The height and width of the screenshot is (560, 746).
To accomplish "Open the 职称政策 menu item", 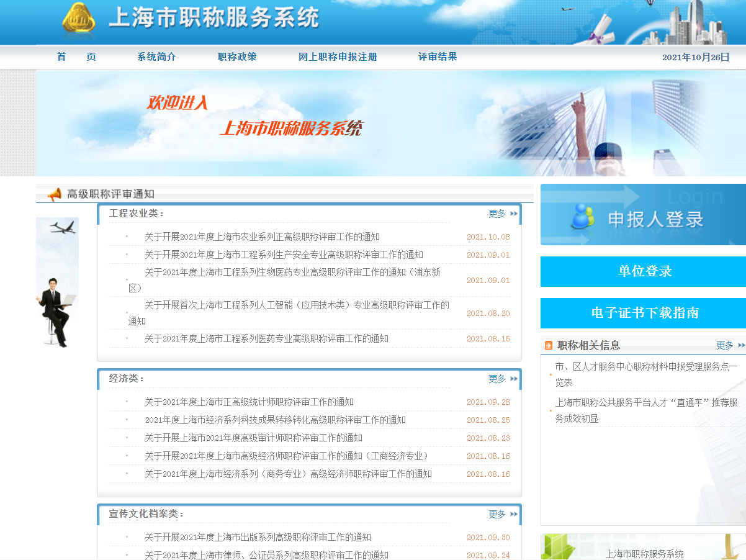I will pos(237,56).
